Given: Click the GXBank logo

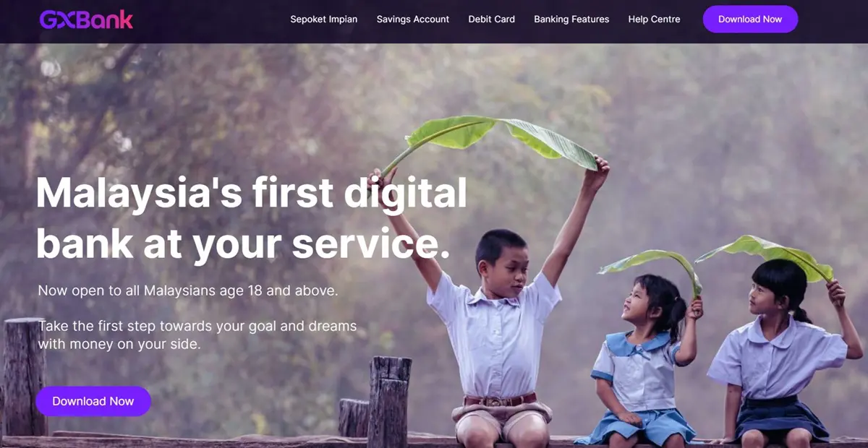Looking at the screenshot, I should [x=86, y=20].
